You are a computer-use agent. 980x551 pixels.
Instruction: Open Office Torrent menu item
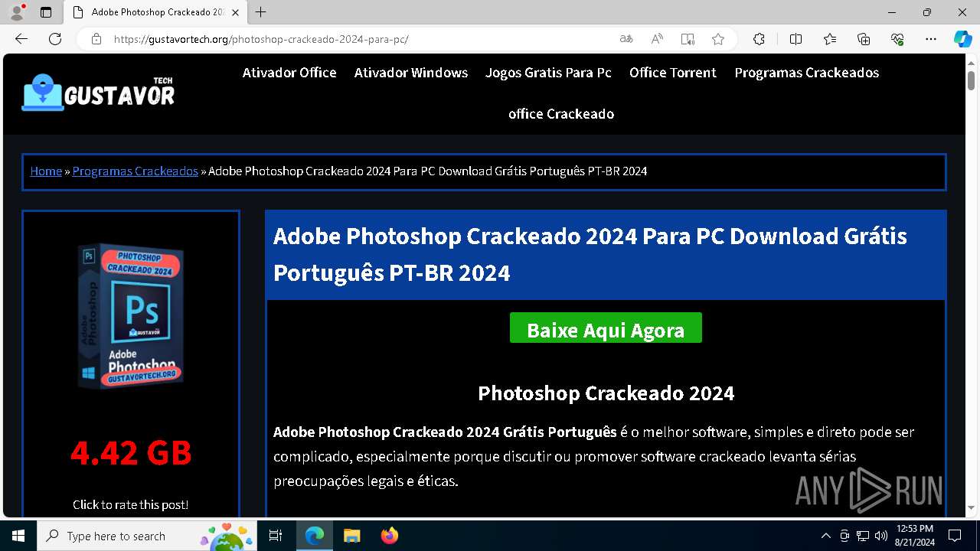click(x=673, y=73)
